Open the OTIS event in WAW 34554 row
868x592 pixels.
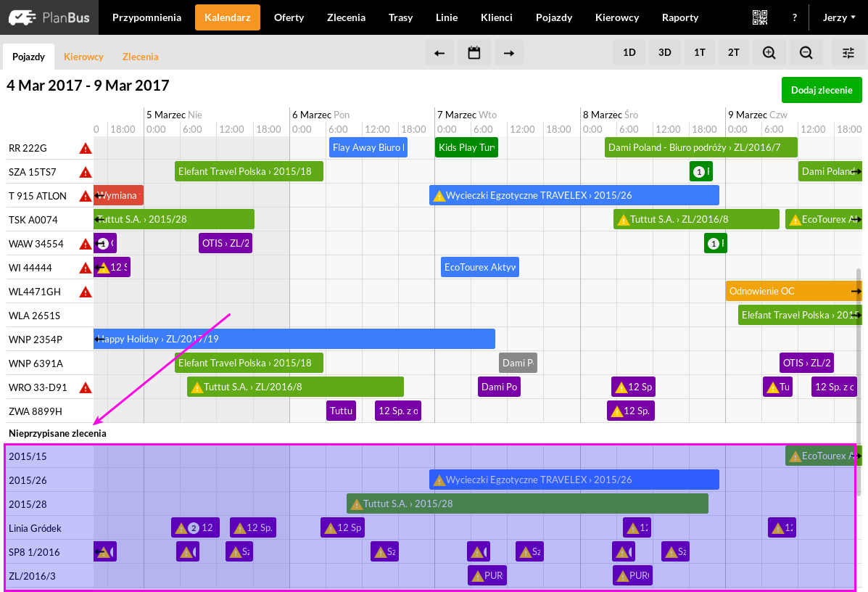coord(226,243)
